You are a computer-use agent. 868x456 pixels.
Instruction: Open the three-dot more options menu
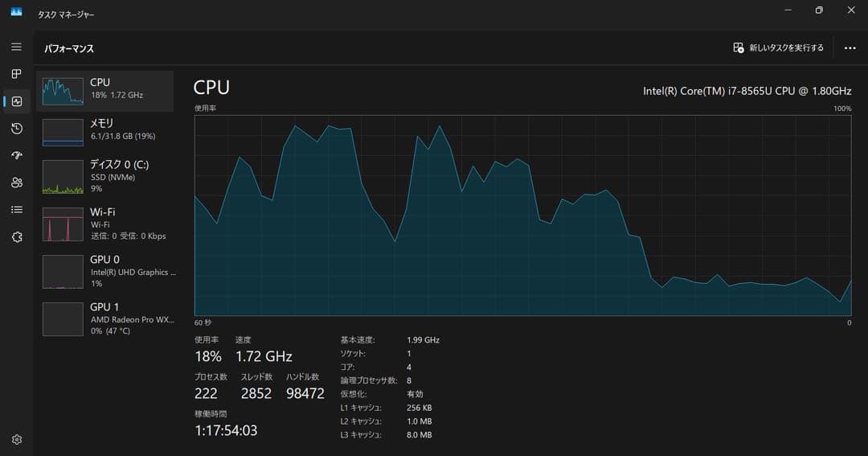click(850, 48)
